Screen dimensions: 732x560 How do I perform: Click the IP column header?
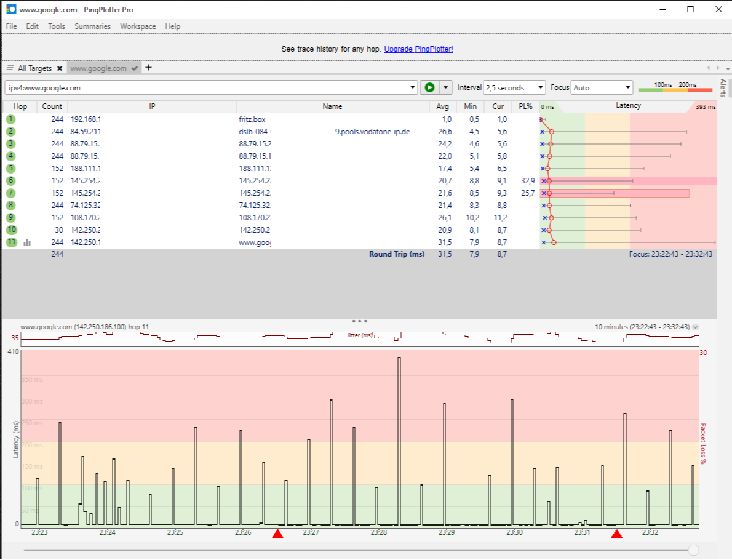coord(152,106)
